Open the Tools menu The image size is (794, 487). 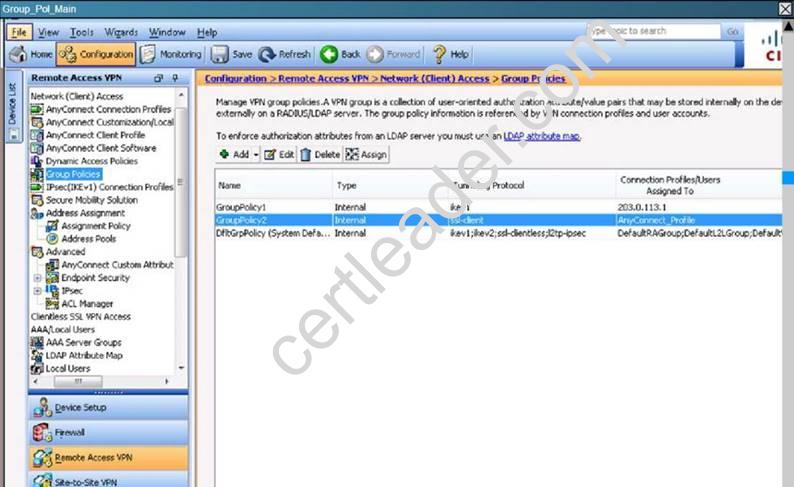(82, 32)
